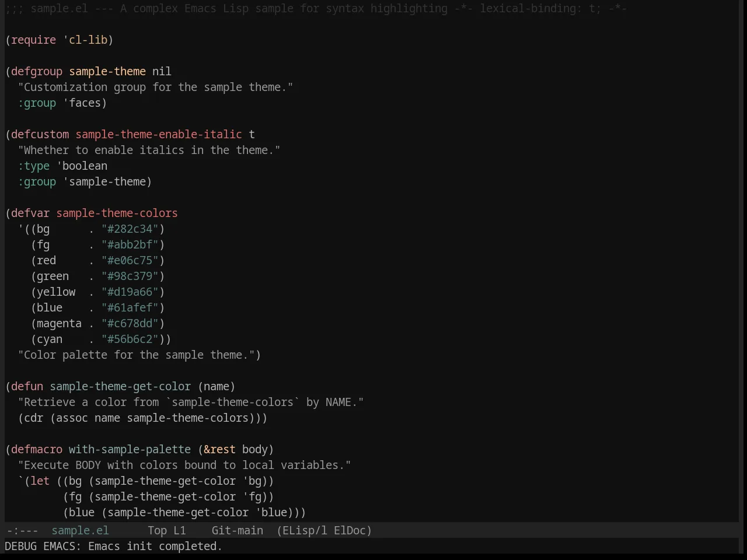Image resolution: width=747 pixels, height=560 pixels.
Task: Click the quoted symbol 'blue in last line
Action: (271, 512)
